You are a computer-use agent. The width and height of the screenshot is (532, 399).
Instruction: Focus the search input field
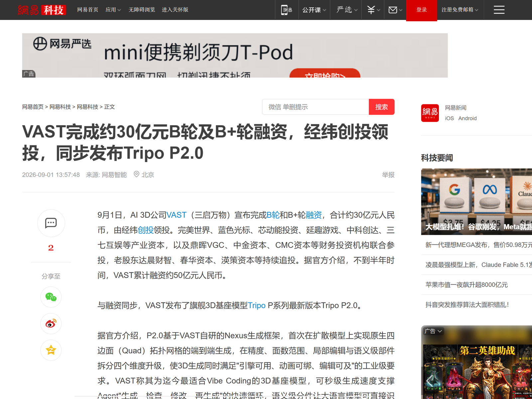click(x=316, y=107)
